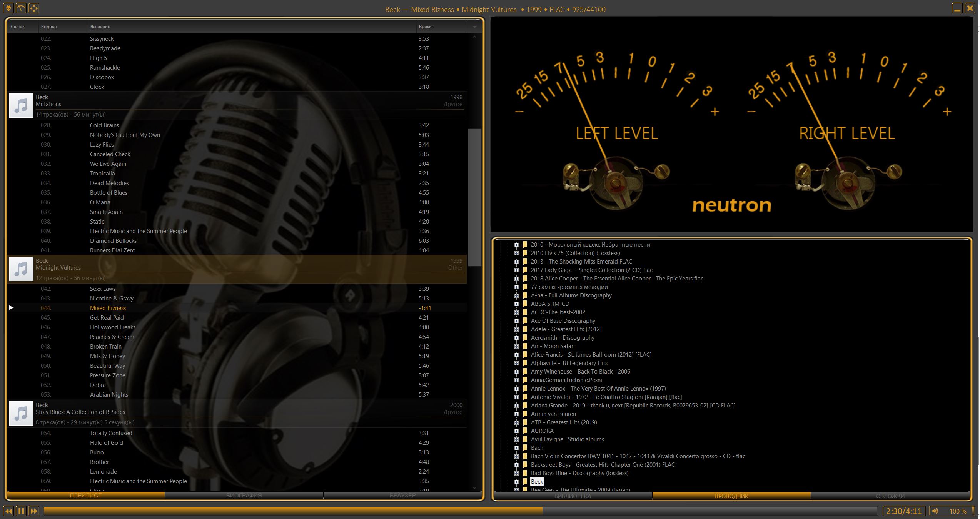This screenshot has width=980, height=519.
Task: Click the folder icon for ACDC-The_best-2002
Action: 524,312
